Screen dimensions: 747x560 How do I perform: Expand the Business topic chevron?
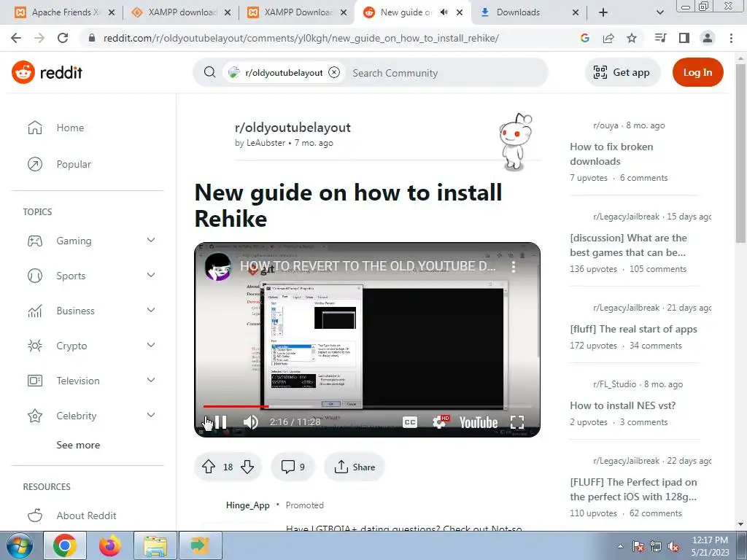click(x=151, y=310)
